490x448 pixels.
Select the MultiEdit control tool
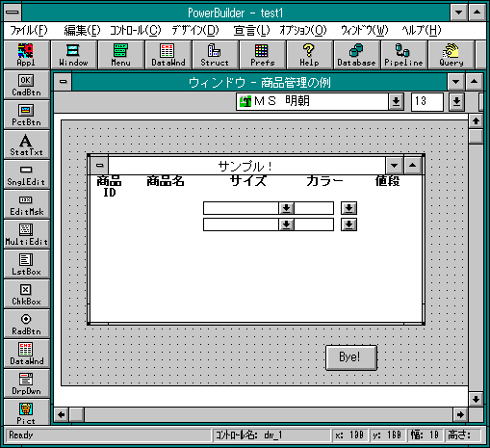click(27, 234)
